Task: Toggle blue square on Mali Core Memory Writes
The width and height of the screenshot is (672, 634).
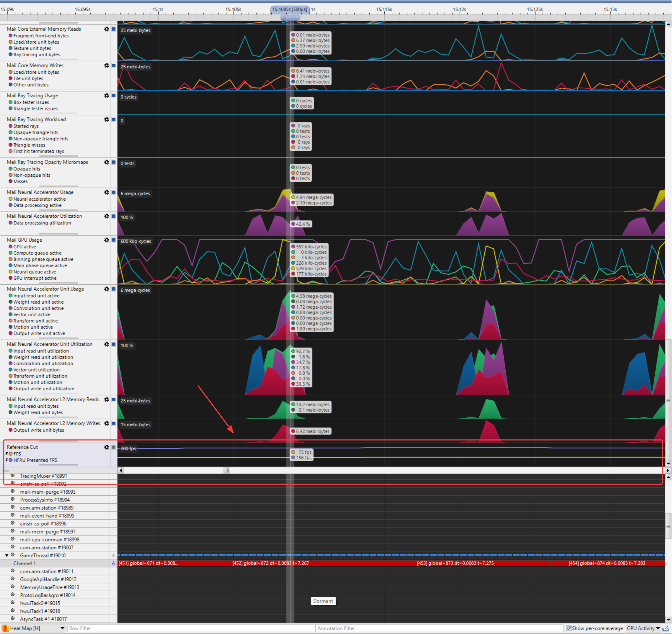Action: pos(114,65)
